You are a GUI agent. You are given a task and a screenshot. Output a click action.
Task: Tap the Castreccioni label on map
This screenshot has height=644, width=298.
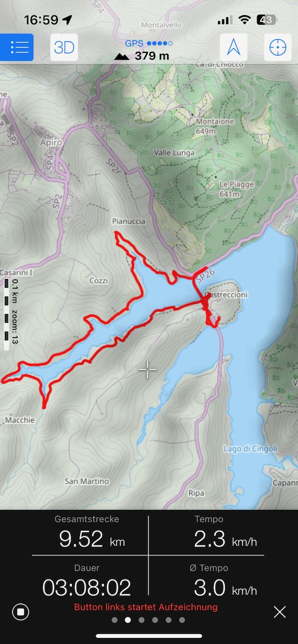[226, 294]
